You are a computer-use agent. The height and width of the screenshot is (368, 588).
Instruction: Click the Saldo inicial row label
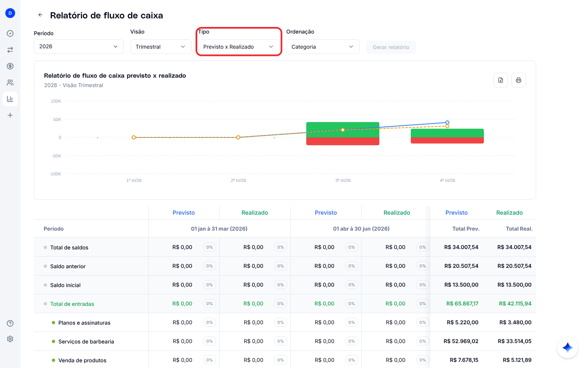click(65, 285)
